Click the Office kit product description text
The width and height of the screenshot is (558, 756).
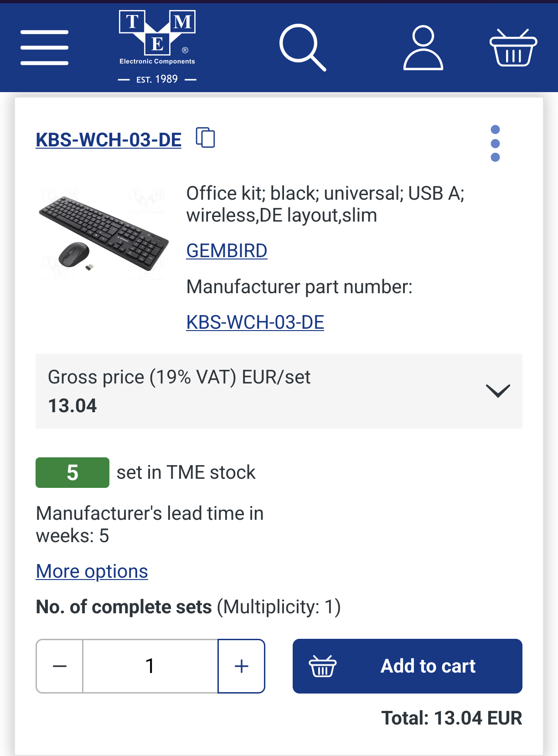pos(325,204)
